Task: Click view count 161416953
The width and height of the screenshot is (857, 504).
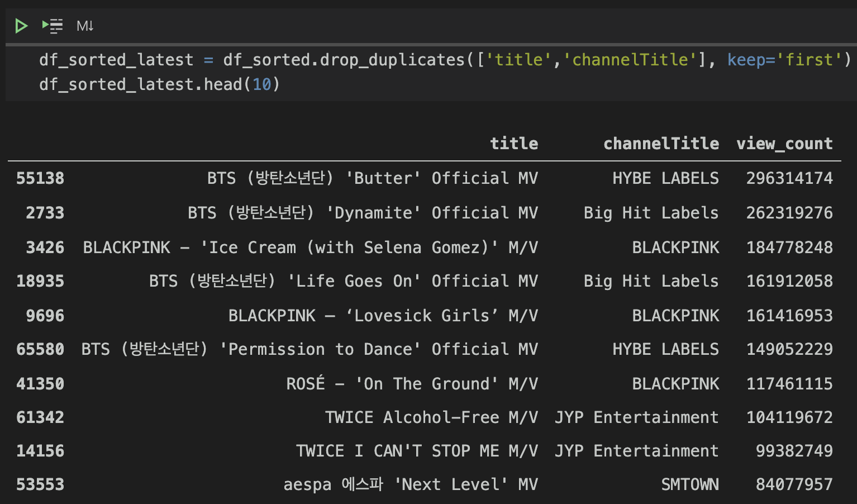Action: 789,316
